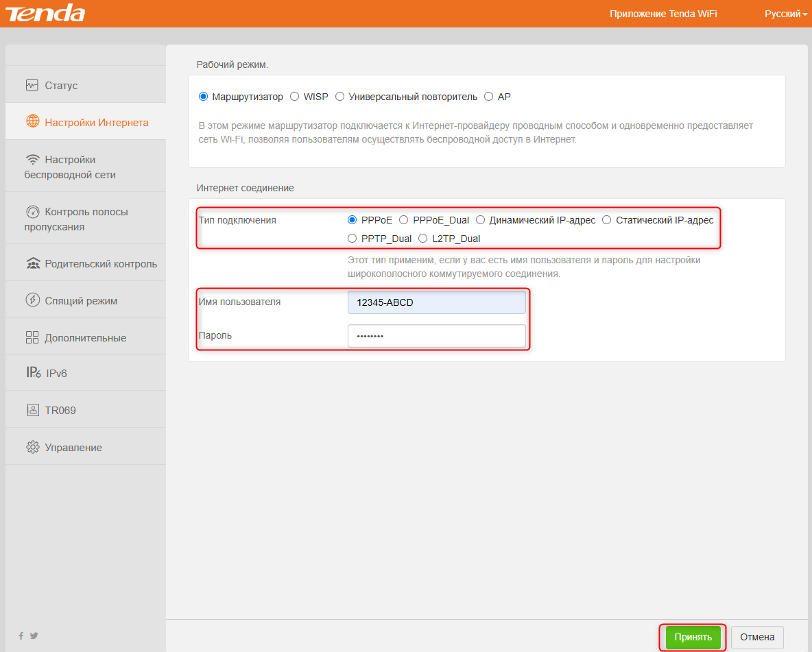Click the globe icon for Internet settings
The image size is (812, 652).
tap(32, 123)
